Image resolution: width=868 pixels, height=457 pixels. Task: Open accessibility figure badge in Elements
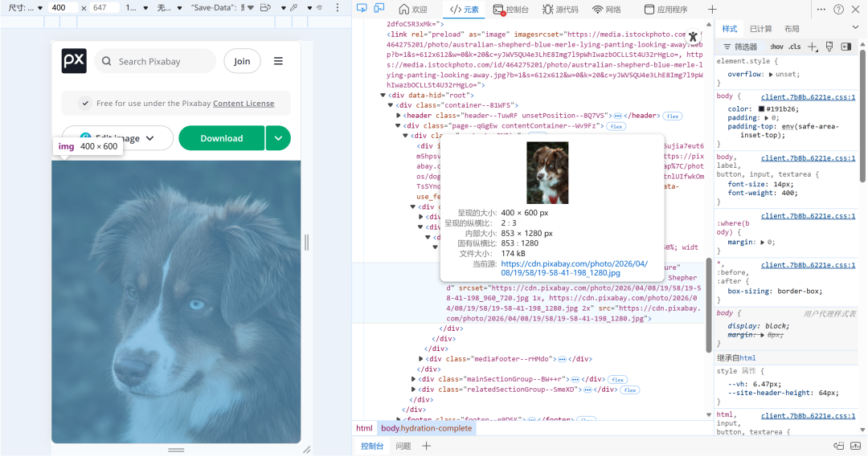pos(693,36)
